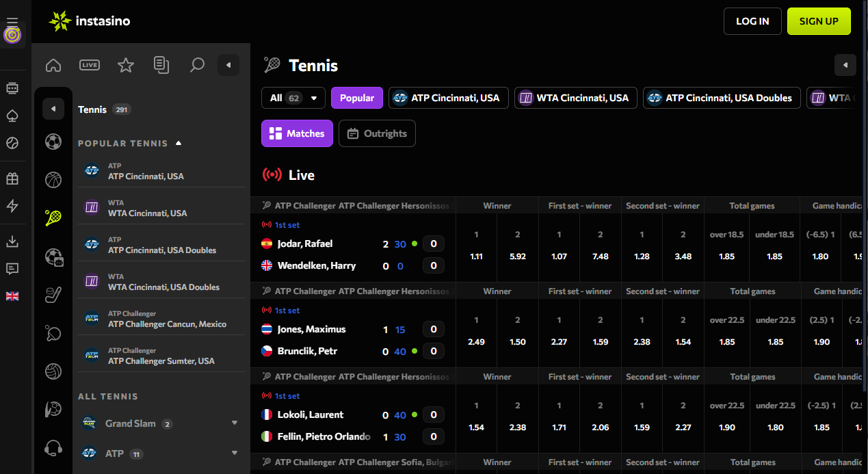Open the hamburger menu icon
This screenshot has width=868, height=474.
click(12, 21)
